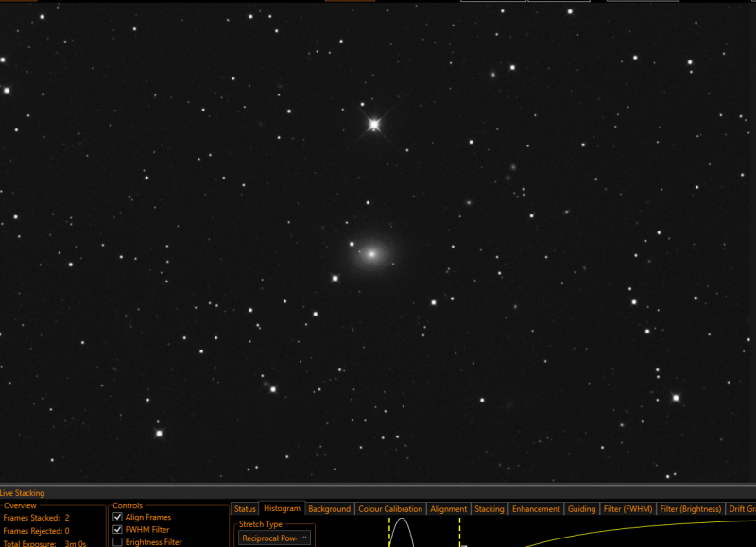Screen dimensions: 756x547
Task: Open the Stretch Type dropdown
Action: click(274, 538)
